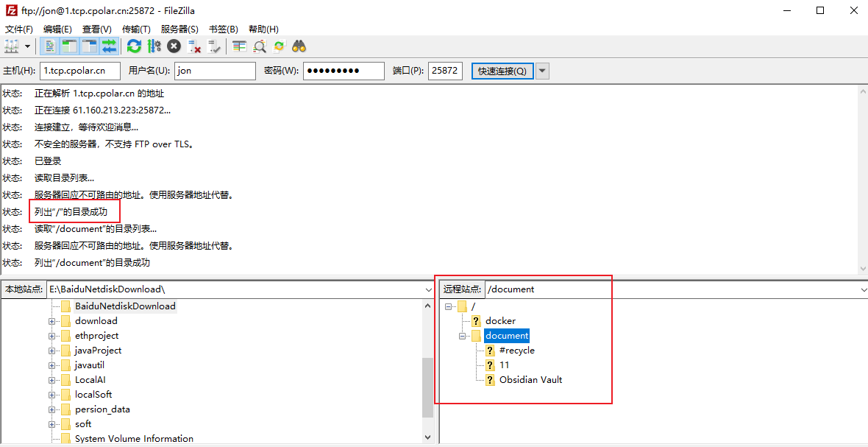This screenshot has height=447, width=868.
Task: Toggle message log display
Action: coord(50,46)
